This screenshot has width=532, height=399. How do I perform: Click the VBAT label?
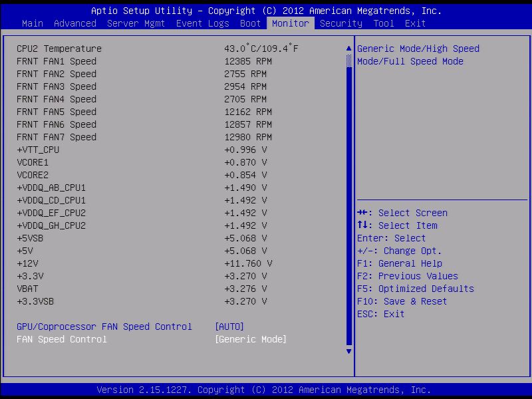pos(27,289)
